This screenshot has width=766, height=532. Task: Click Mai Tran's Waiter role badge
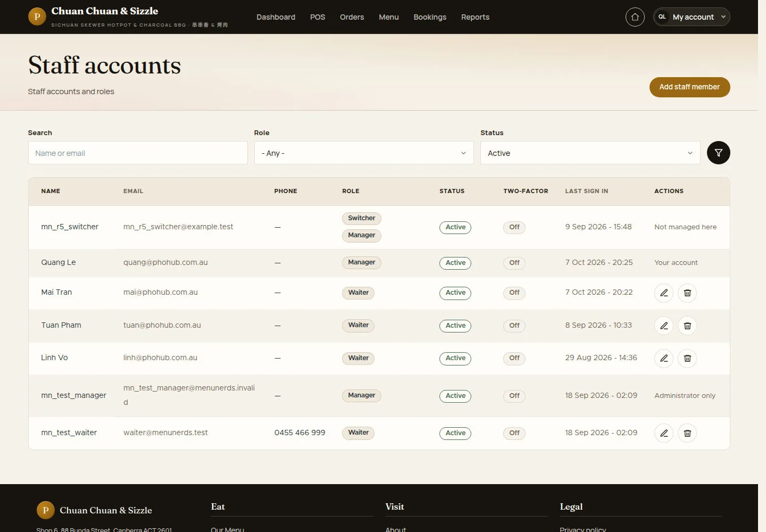pos(358,293)
